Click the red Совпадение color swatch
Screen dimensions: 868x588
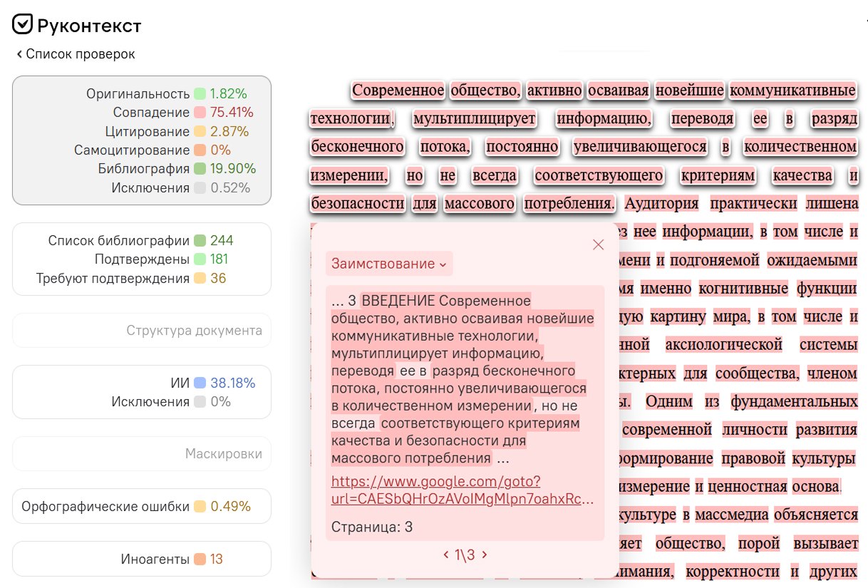coord(200,113)
